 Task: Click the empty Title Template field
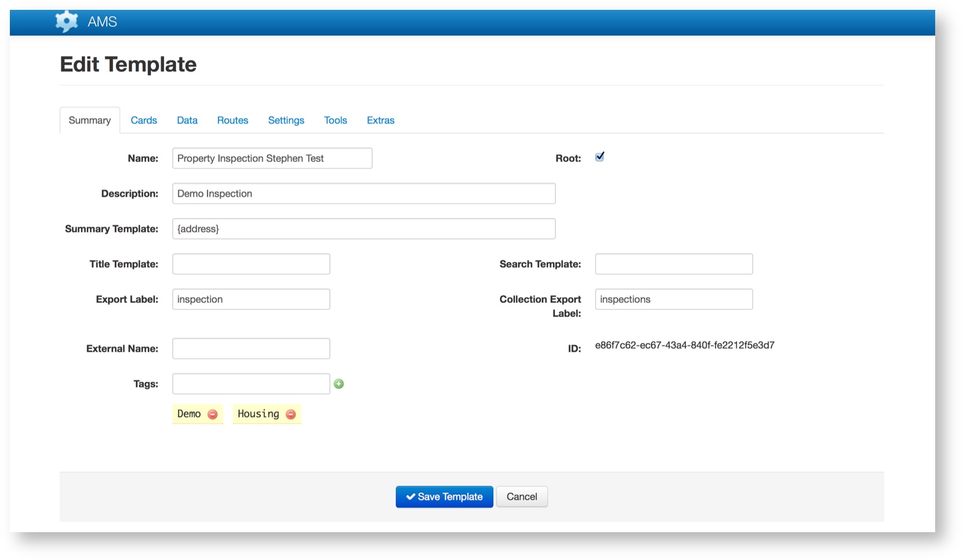tap(251, 264)
